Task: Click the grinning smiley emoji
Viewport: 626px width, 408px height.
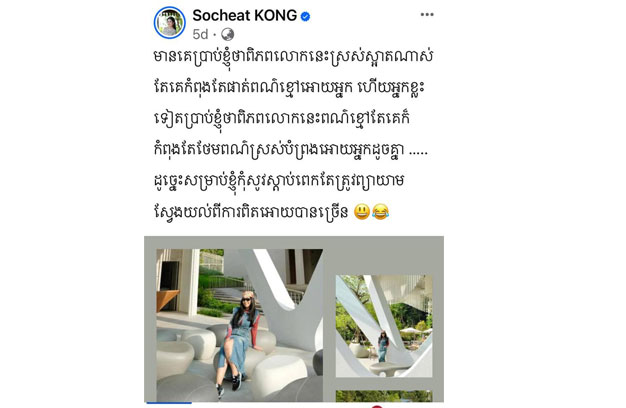Action: [362, 212]
